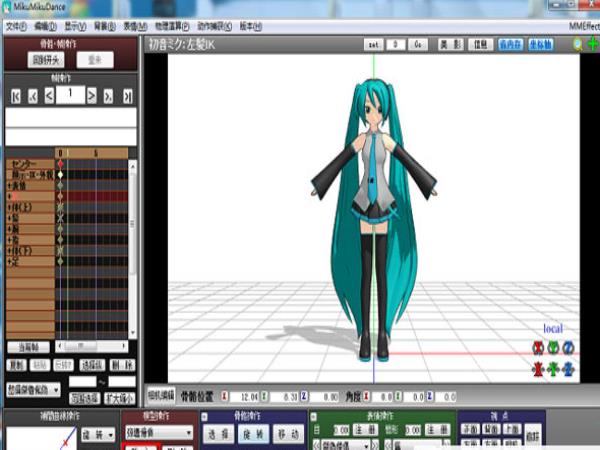Step forward one frame arrow
This screenshot has width=600, height=450.
click(x=91, y=96)
